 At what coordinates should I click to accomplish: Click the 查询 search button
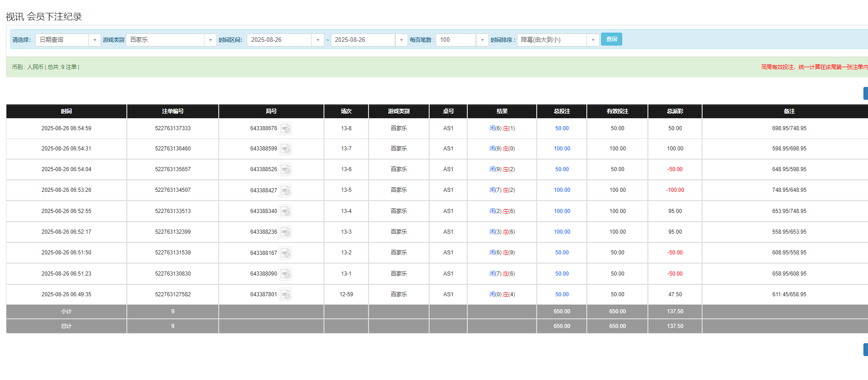point(611,40)
